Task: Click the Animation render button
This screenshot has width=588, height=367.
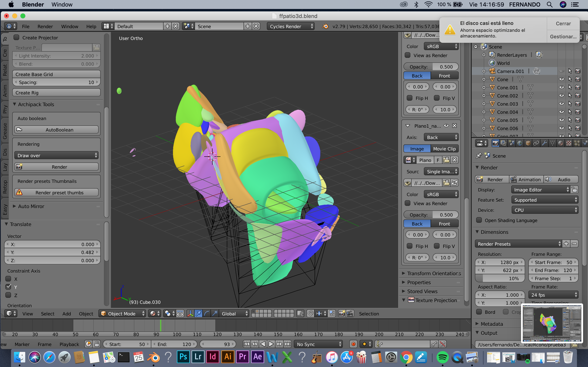Action: pos(526,179)
